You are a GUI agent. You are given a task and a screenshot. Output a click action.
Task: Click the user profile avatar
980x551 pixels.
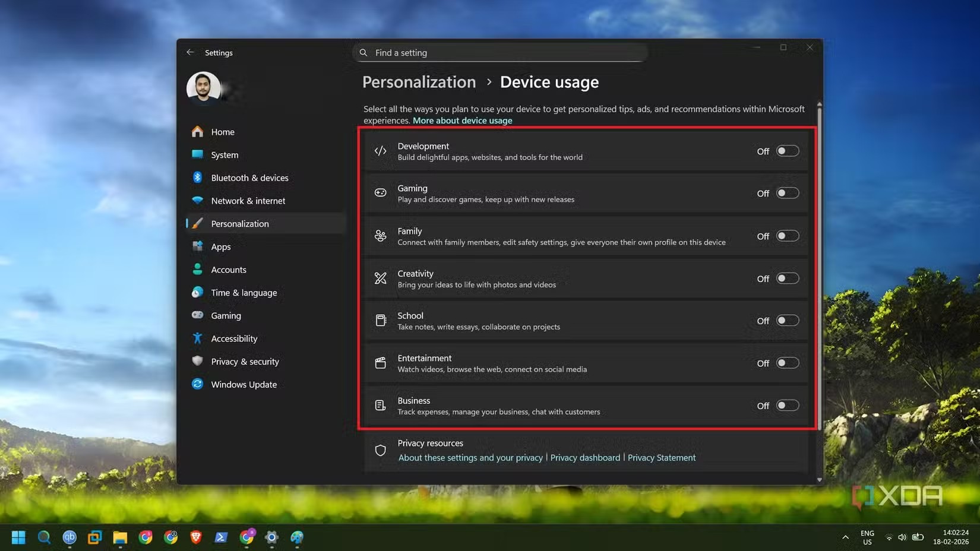tap(204, 88)
